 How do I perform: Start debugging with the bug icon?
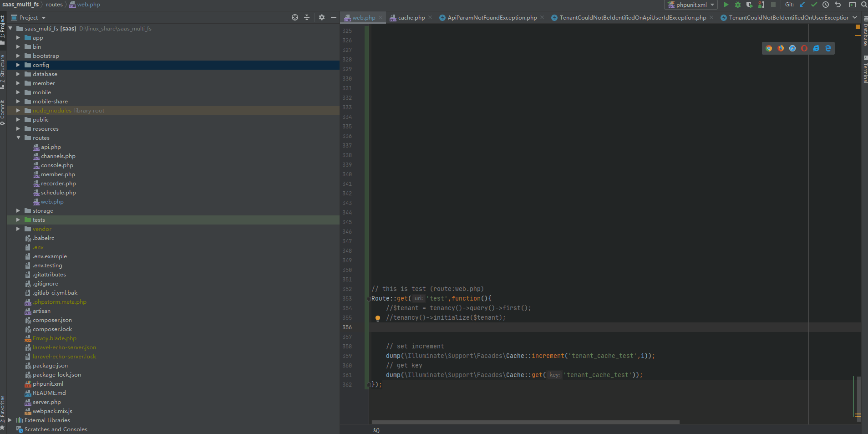tap(737, 5)
